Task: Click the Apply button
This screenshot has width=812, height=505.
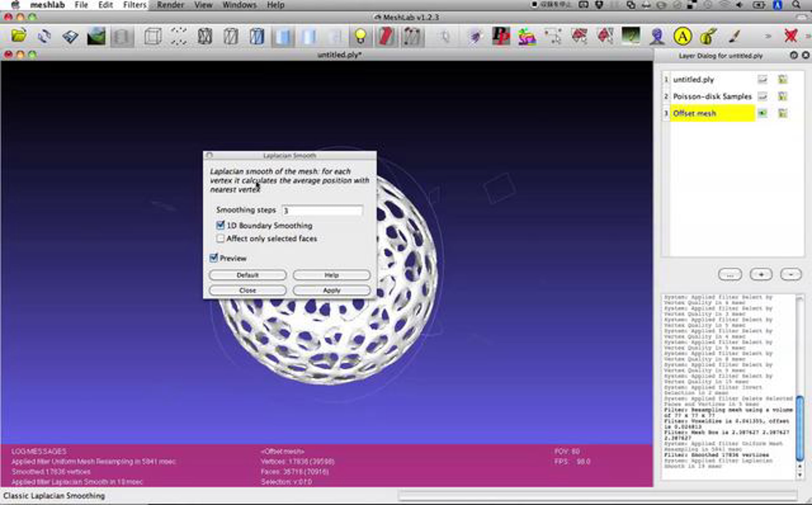Action: coord(332,290)
